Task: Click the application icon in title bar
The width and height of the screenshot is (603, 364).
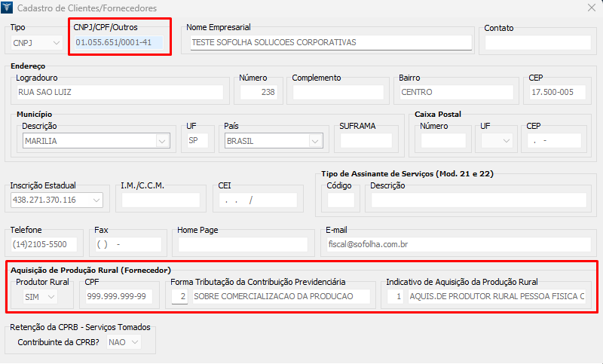Action: pyautogui.click(x=9, y=8)
